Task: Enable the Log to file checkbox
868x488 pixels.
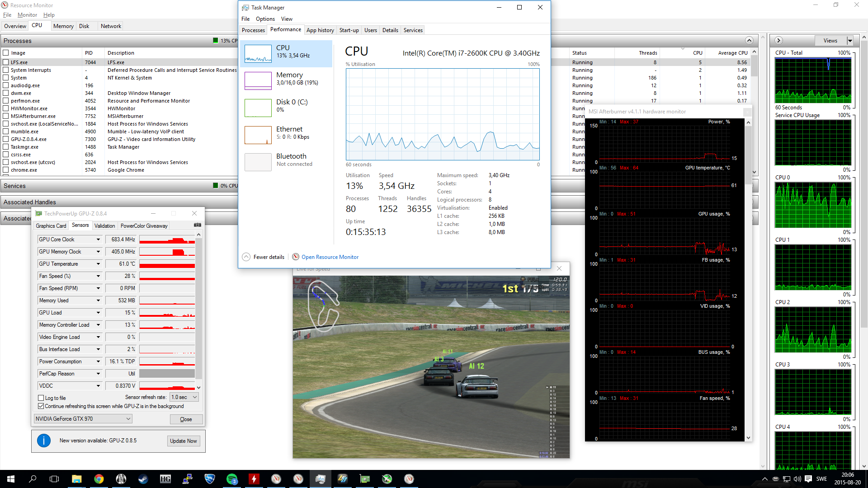Action: click(41, 398)
